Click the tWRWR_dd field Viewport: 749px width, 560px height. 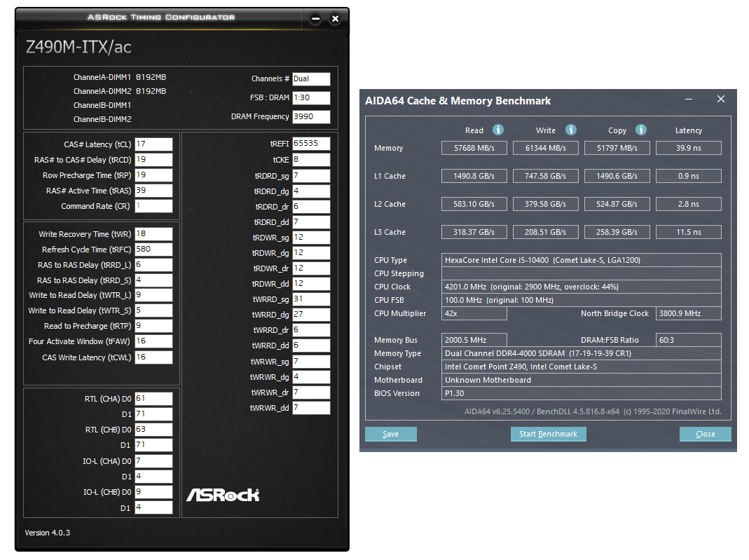click(311, 408)
